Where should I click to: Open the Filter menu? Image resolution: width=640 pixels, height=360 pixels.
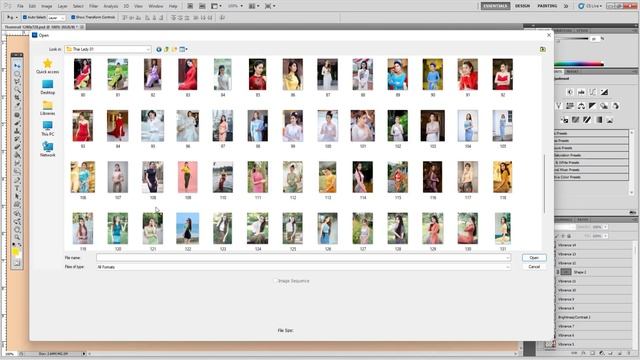[x=93, y=7]
